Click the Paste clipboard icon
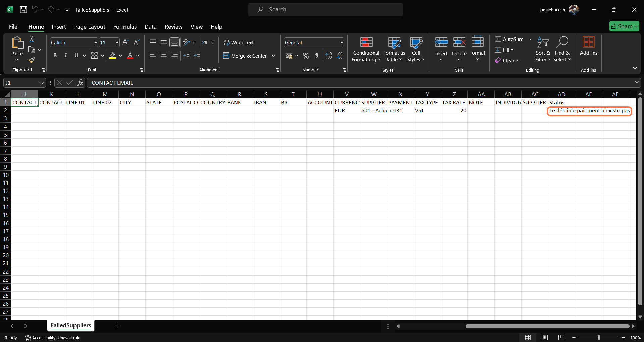 point(17,43)
